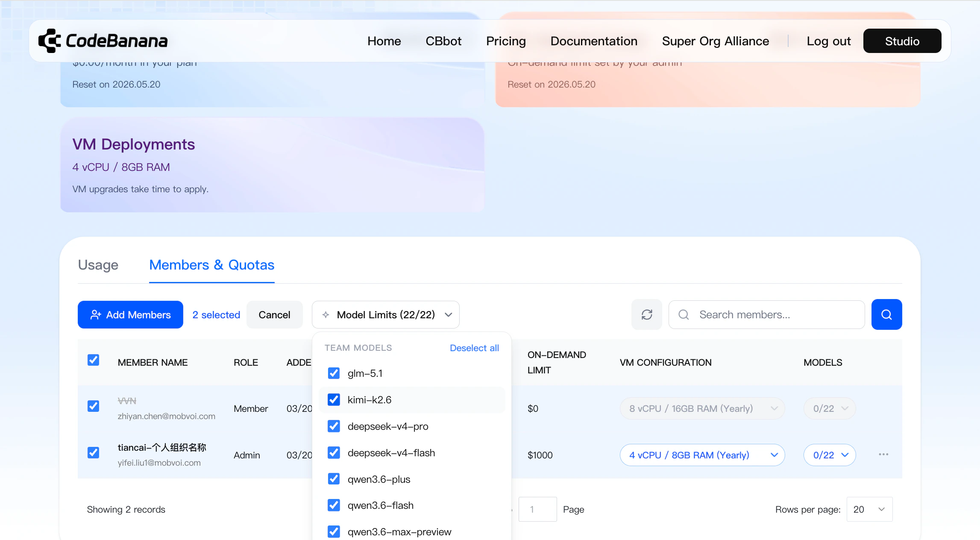Uncheck the qwen3.6-flash model checkbox
Screen dimensions: 980x540
pos(334,505)
